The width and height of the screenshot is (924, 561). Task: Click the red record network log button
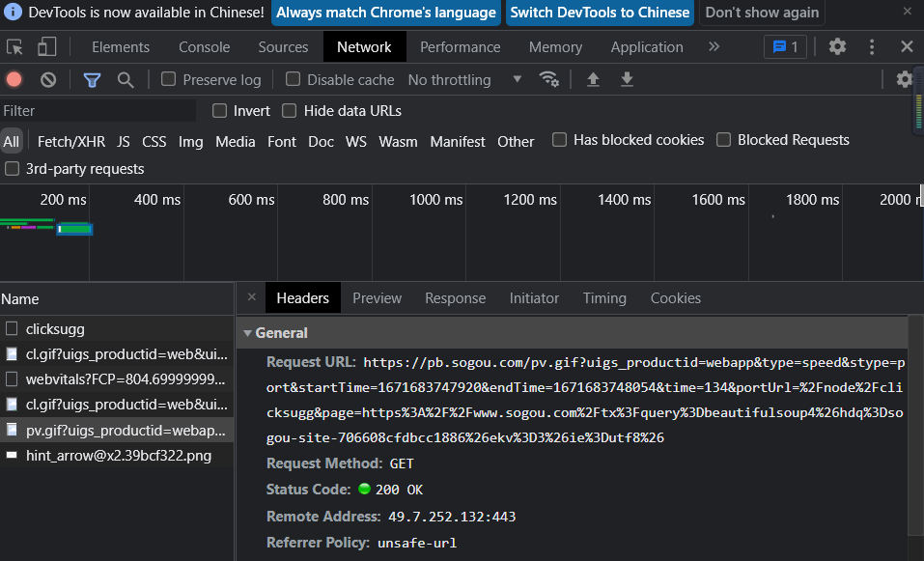tap(14, 79)
